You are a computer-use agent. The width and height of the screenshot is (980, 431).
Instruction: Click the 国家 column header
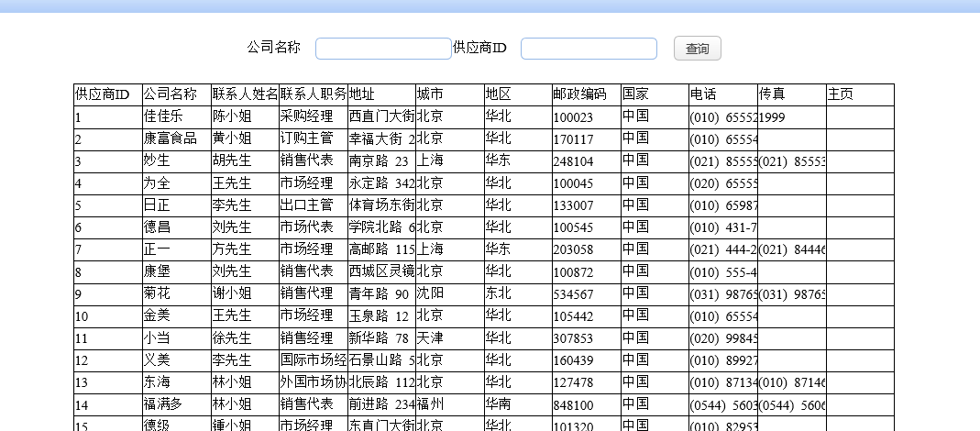pos(655,95)
